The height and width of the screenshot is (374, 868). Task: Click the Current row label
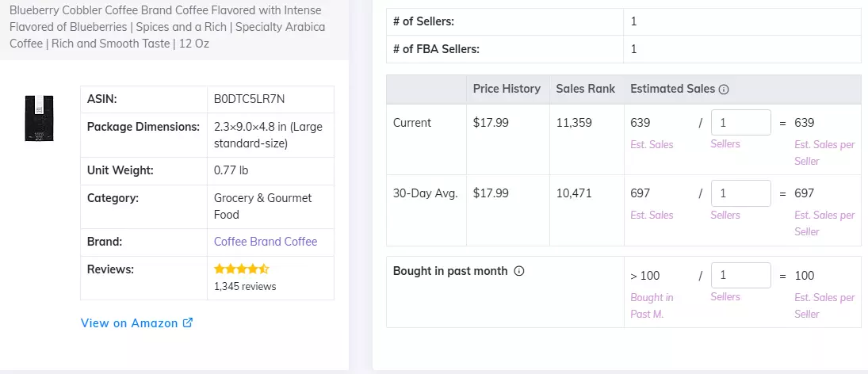coord(412,123)
